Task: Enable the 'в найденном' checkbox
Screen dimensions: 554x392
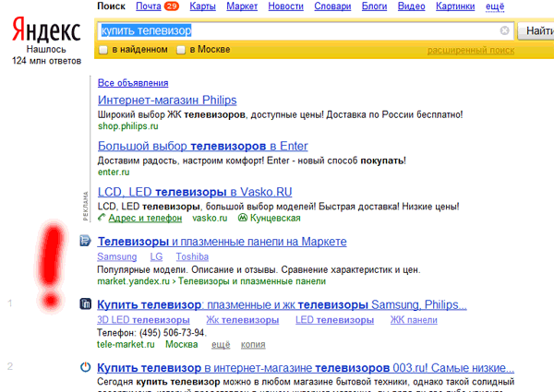Action: pyautogui.click(x=102, y=50)
